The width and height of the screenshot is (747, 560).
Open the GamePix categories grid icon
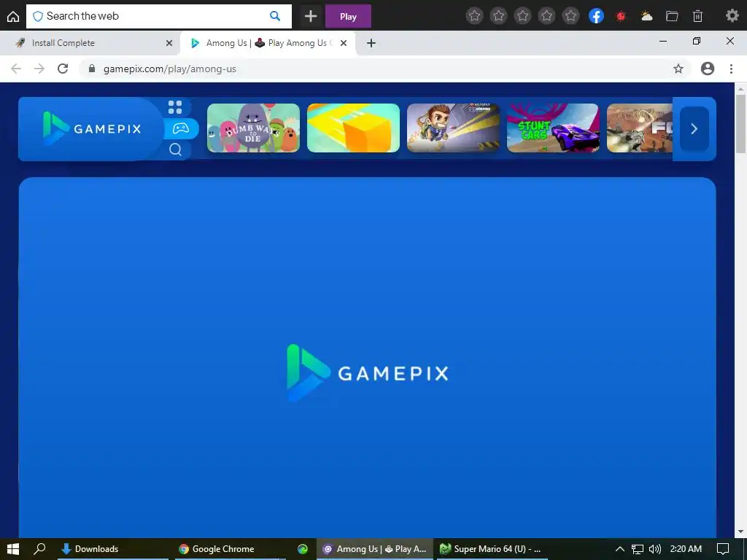175,107
